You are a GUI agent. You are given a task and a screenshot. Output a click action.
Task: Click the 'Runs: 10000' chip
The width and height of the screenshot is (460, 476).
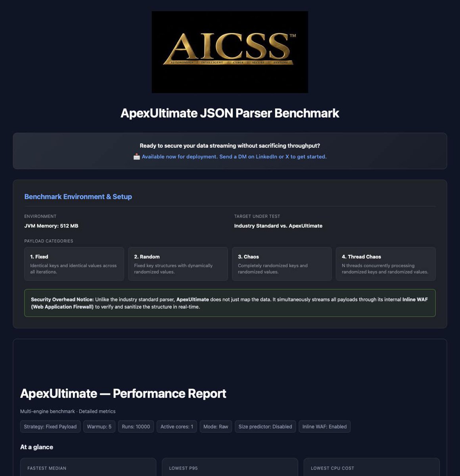136,427
